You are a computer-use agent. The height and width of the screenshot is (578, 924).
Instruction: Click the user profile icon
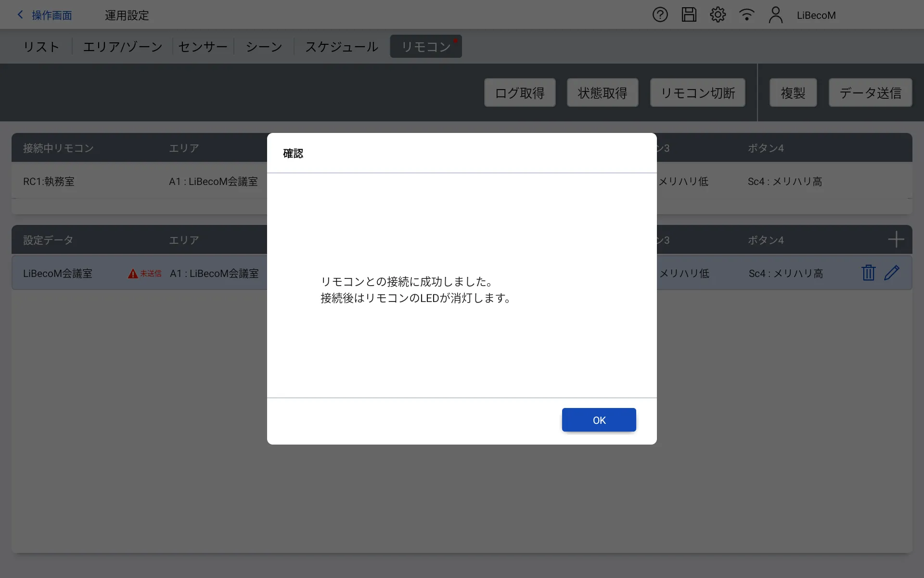[x=775, y=15]
